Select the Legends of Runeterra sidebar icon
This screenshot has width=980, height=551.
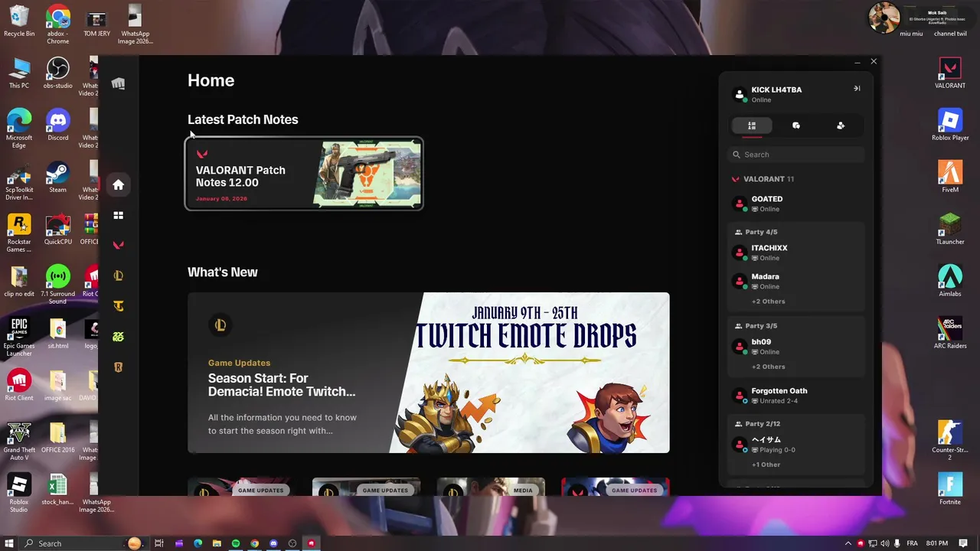click(x=118, y=367)
